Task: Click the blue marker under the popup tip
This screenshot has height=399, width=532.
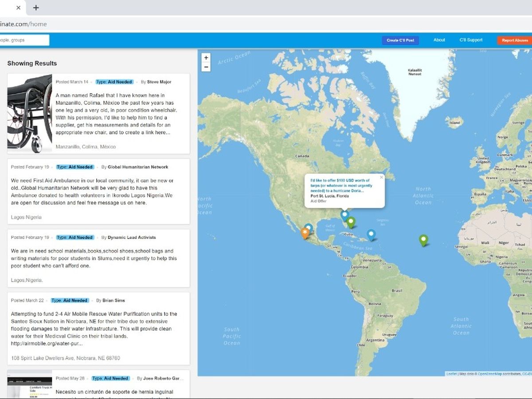Action: 344,215
